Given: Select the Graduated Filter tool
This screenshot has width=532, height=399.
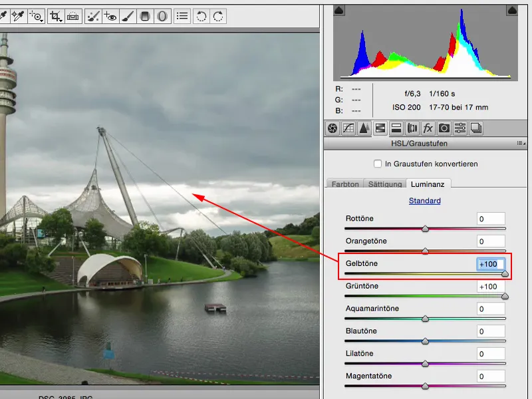Looking at the screenshot, I should [x=145, y=16].
